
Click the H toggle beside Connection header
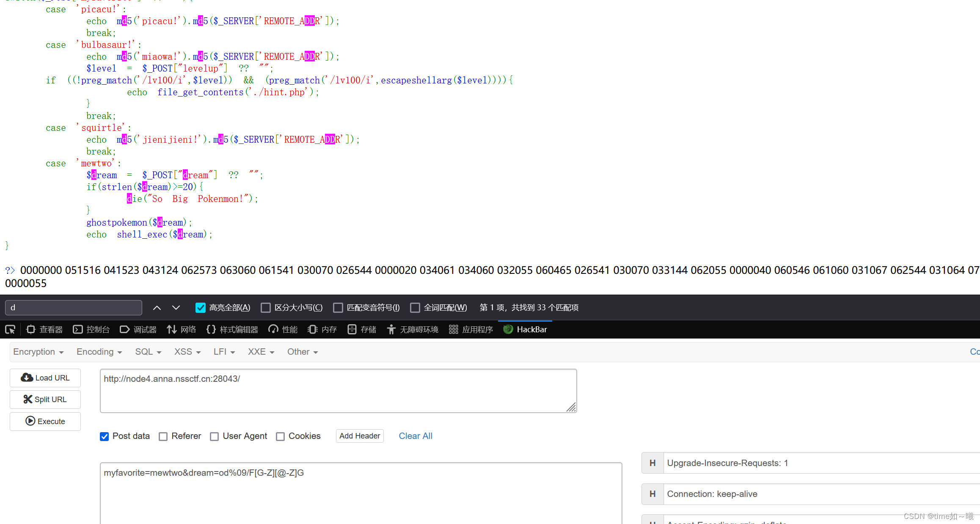point(652,494)
